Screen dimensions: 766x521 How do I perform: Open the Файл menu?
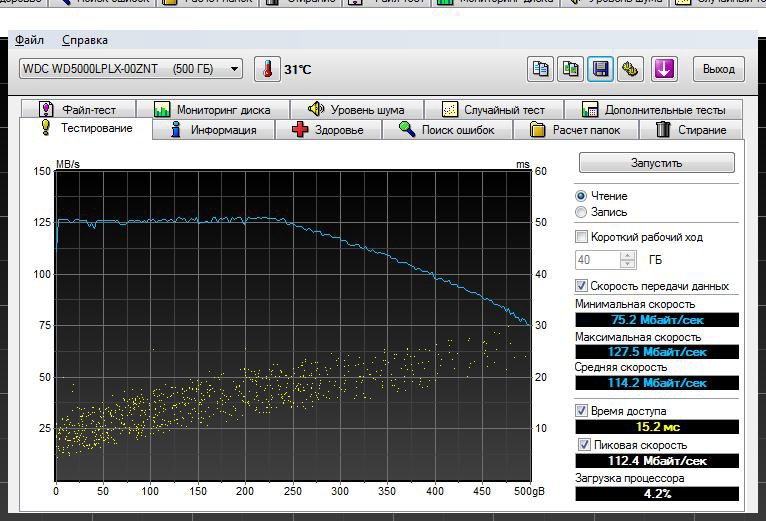click(x=30, y=40)
